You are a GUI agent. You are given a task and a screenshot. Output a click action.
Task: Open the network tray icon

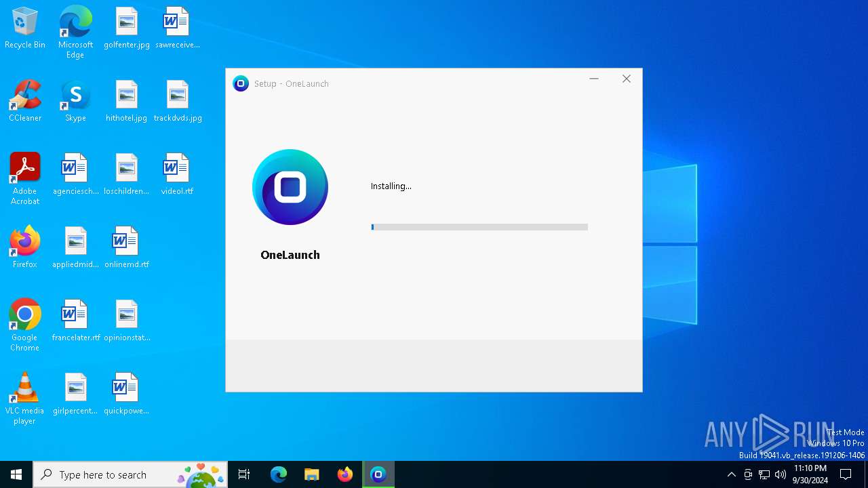[x=764, y=474]
